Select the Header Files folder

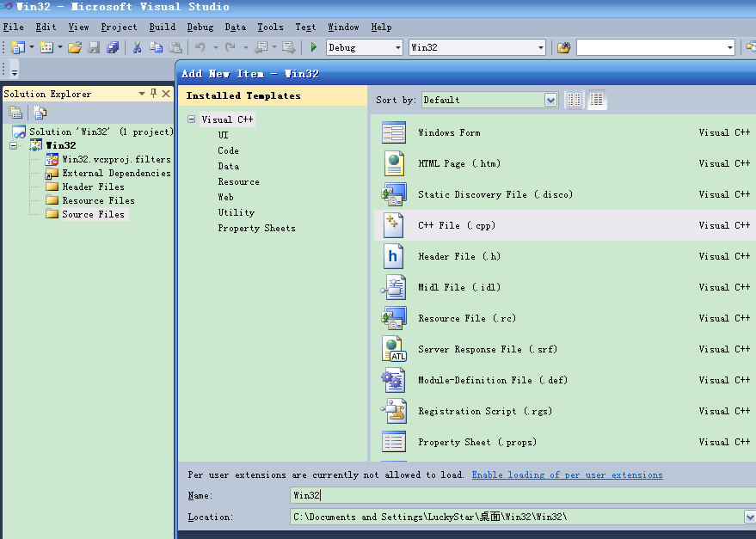click(93, 187)
